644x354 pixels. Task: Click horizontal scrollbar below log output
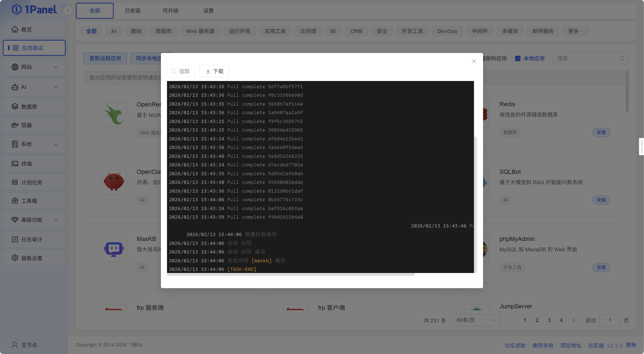(x=291, y=275)
